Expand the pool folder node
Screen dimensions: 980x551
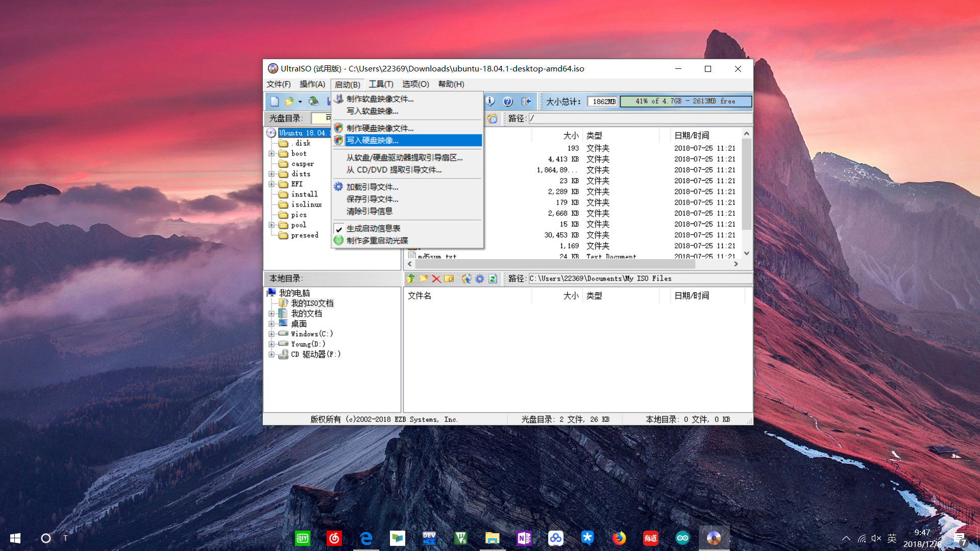pyautogui.click(x=271, y=224)
